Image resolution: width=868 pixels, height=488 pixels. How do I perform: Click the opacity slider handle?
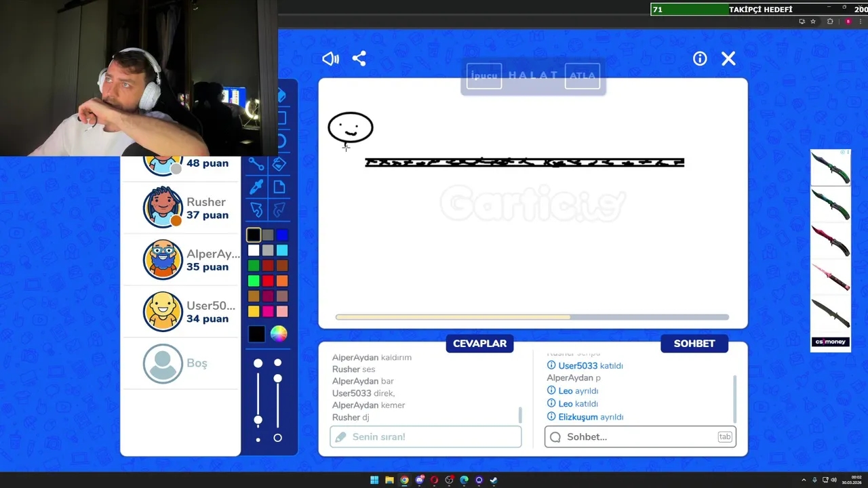[277, 378]
